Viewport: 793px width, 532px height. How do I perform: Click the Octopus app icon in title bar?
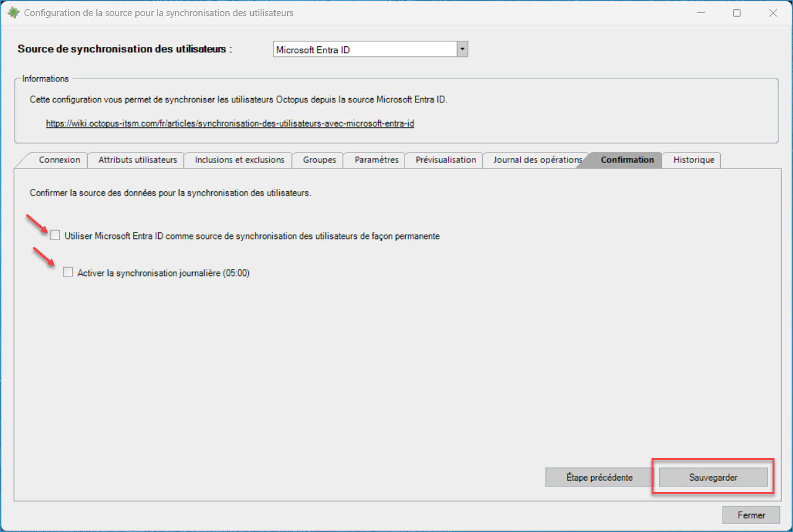(13, 13)
